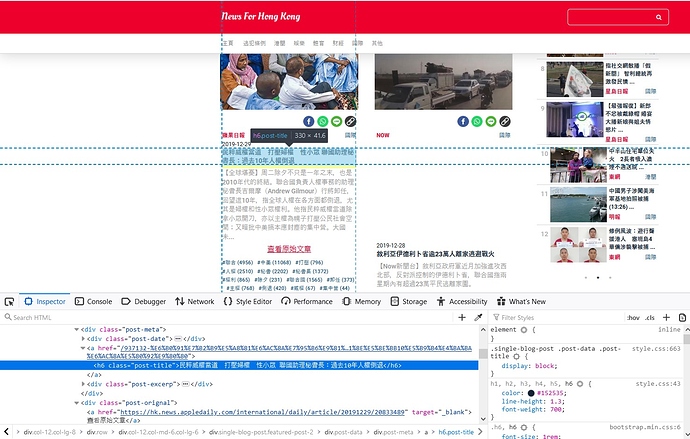Toggle :hov pseudo-class panel

click(x=633, y=318)
